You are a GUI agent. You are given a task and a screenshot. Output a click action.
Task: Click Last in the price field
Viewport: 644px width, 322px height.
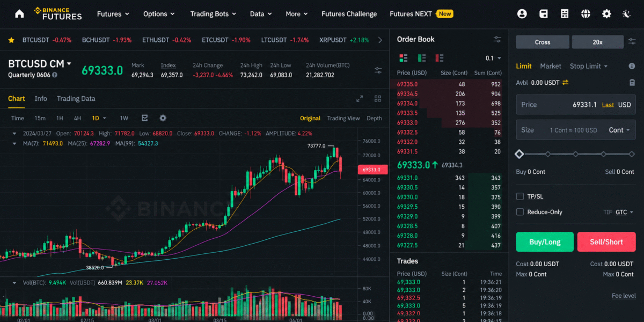(608, 105)
